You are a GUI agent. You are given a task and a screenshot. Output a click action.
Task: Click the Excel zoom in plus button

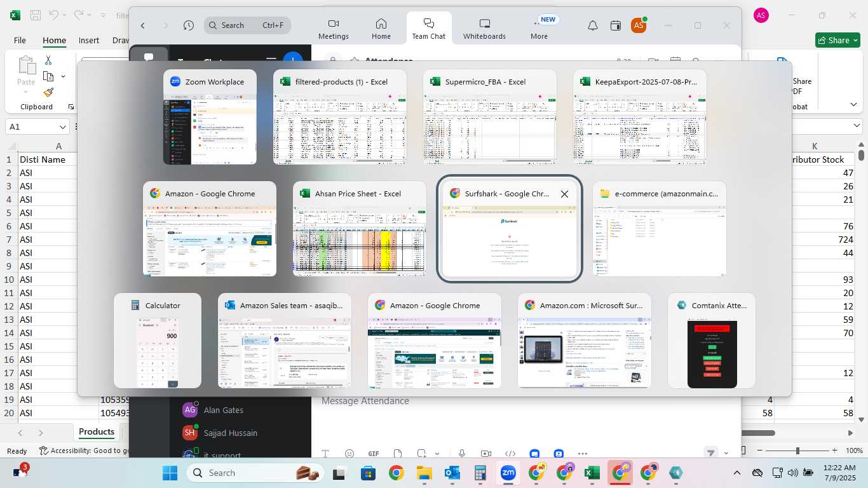(836, 451)
